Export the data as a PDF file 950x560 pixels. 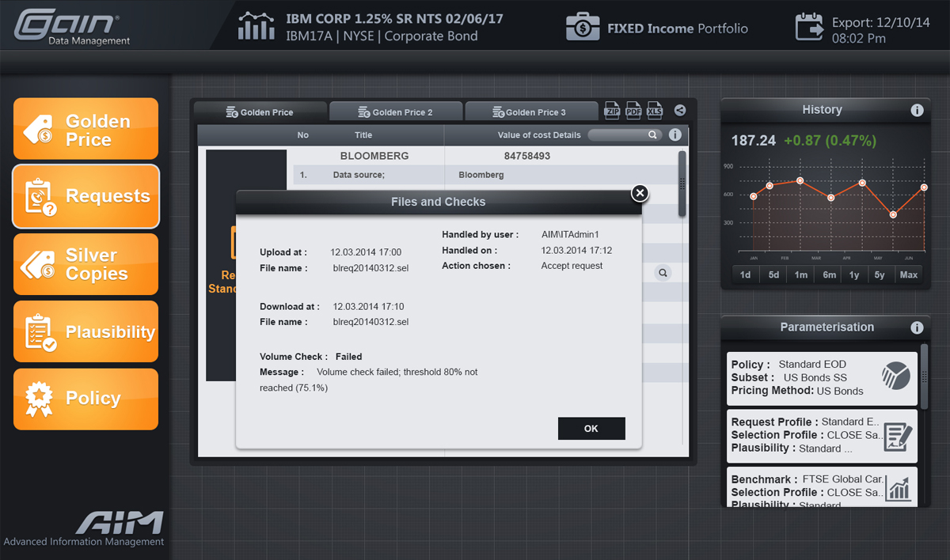point(633,111)
